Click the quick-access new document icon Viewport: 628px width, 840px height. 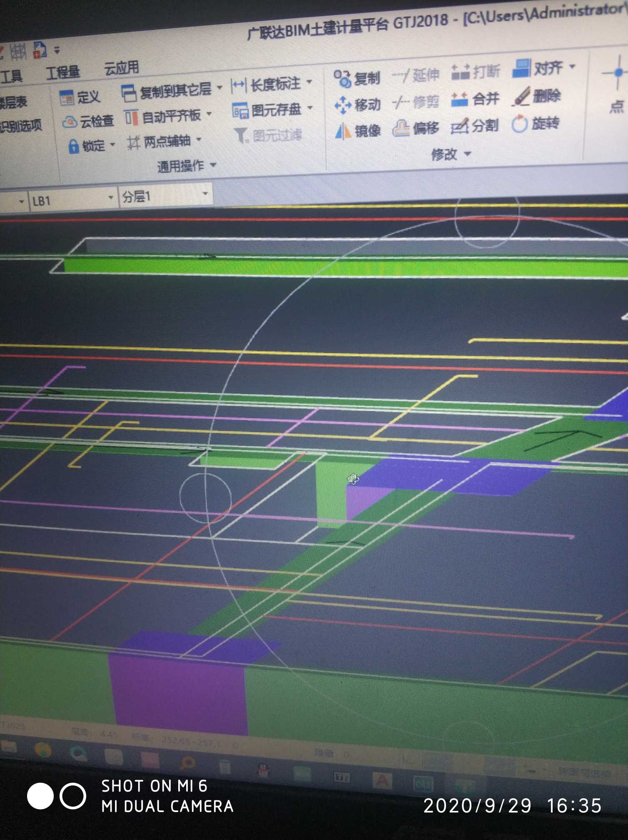click(x=39, y=50)
